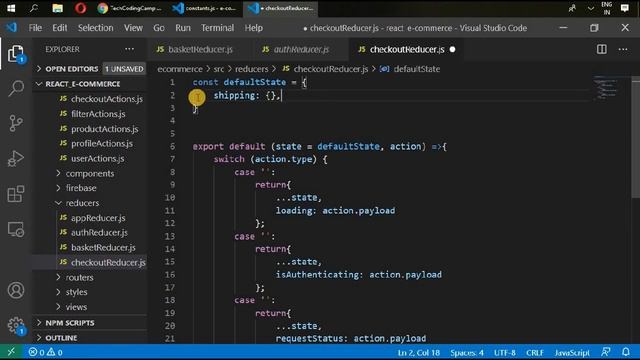Viewport: 640px width, 360px height.
Task: Click the VS Code logo in title bar
Action: 11,28
